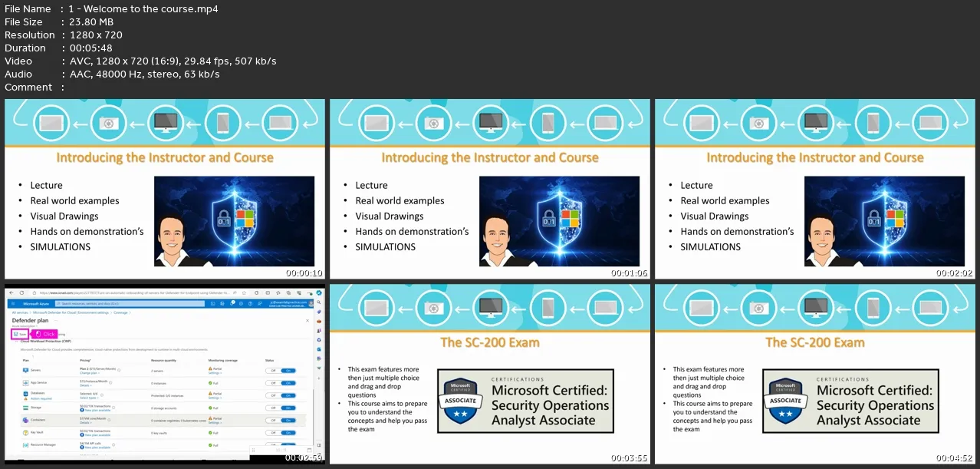The height and width of the screenshot is (469, 980).
Task: Click 'Visual Drawings' bullet in the 00:01:06 slide
Action: (390, 216)
